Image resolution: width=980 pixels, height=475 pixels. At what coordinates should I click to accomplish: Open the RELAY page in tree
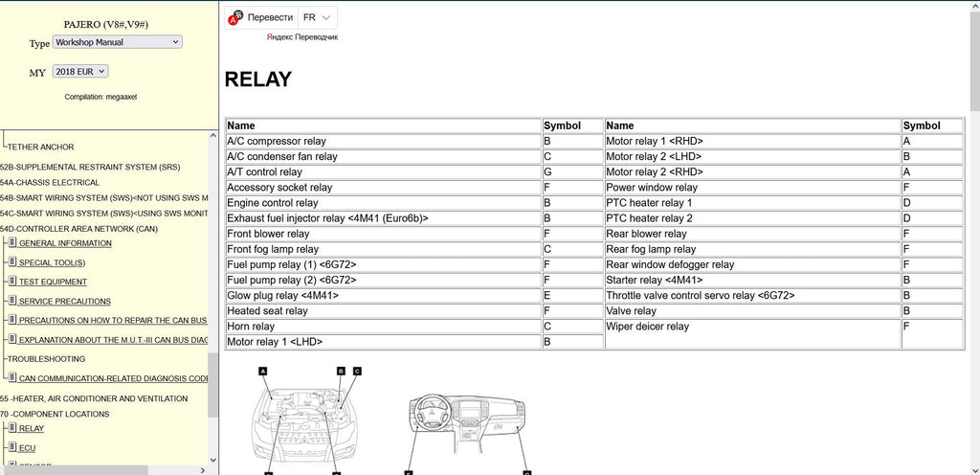[x=32, y=429]
